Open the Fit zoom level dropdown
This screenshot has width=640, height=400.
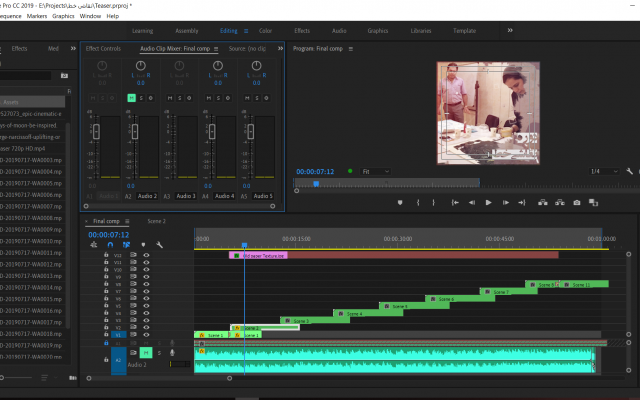[375, 171]
